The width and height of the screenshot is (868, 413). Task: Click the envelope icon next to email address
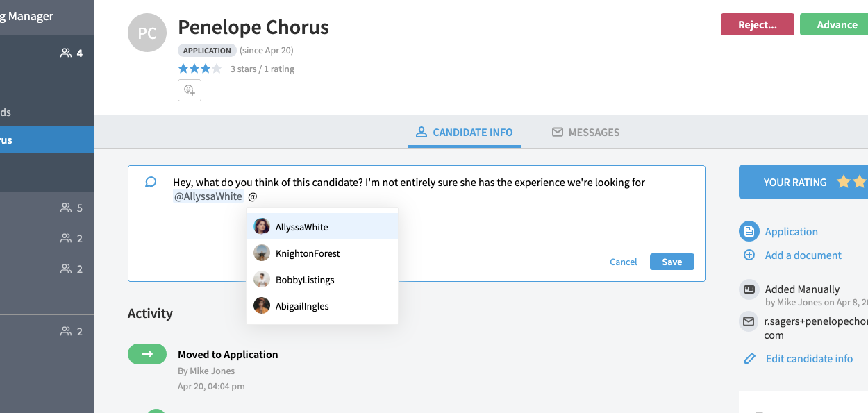[x=749, y=321]
